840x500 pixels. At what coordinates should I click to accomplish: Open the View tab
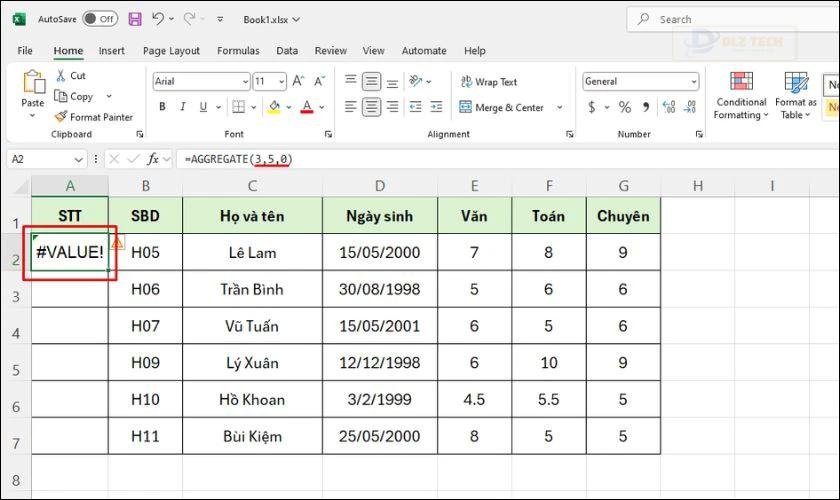coord(373,50)
